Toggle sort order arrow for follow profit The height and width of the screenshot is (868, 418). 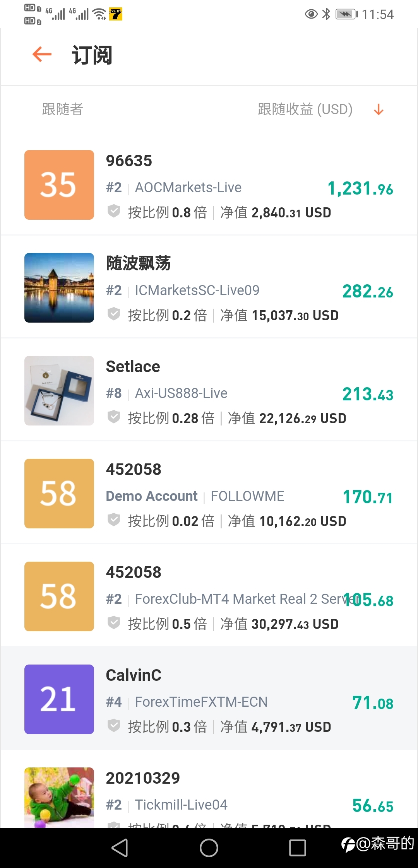pos(379,109)
